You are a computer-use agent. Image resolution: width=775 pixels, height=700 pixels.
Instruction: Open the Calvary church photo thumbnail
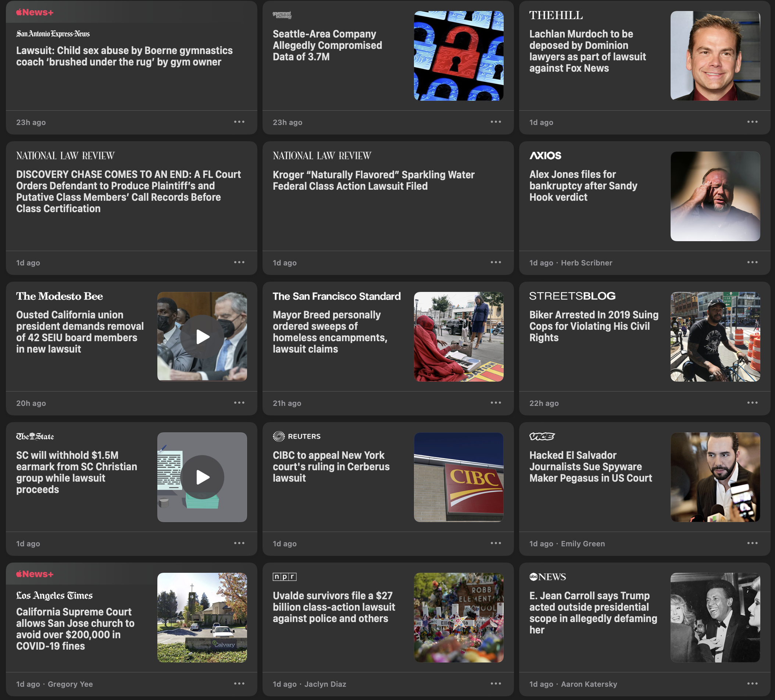(x=202, y=617)
